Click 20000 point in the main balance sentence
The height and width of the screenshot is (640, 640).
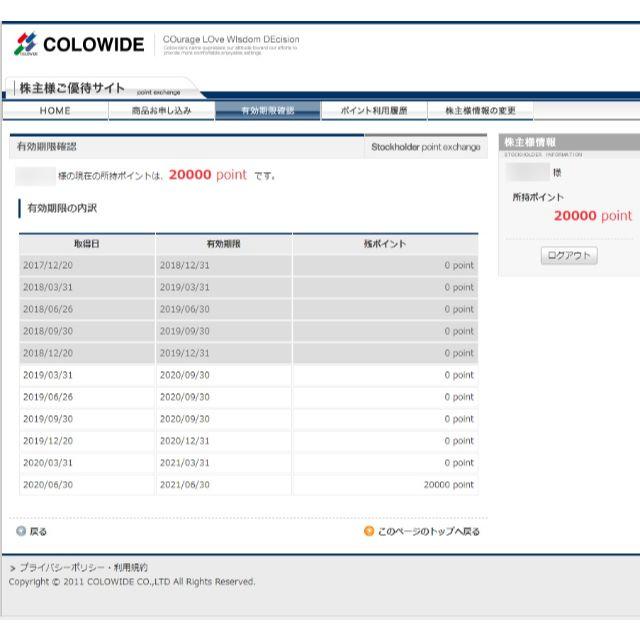pyautogui.click(x=208, y=175)
